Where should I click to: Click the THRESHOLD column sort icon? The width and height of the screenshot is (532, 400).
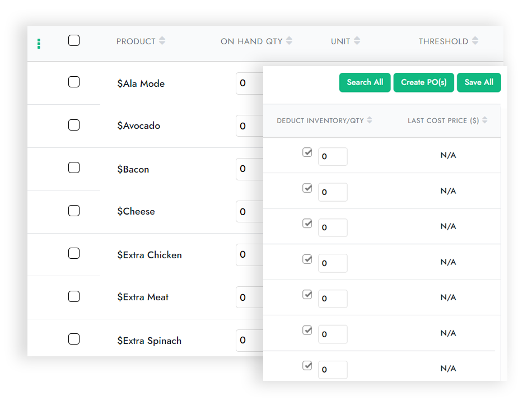(x=476, y=41)
